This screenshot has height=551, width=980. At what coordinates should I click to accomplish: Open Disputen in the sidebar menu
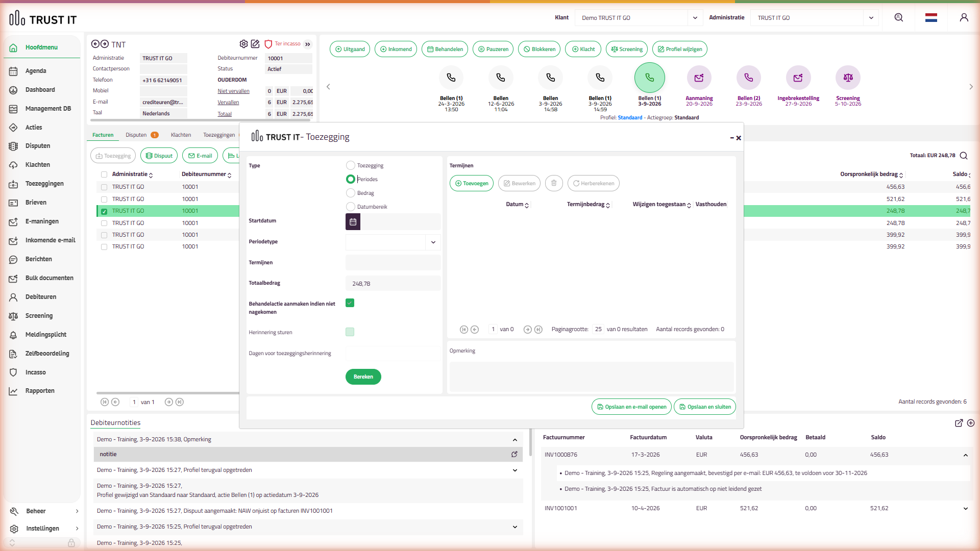(x=38, y=146)
